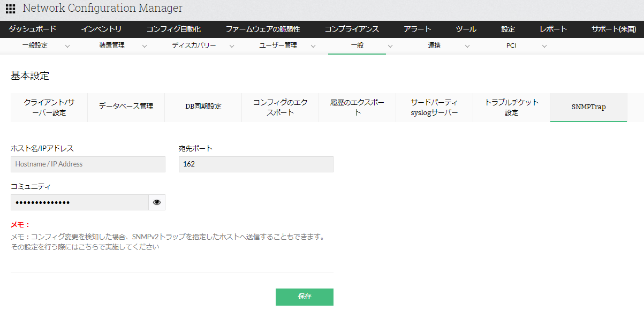Image resolution: width=644 pixels, height=311 pixels.
Task: Select the トラブルチケット設定 tab
Action: point(511,107)
